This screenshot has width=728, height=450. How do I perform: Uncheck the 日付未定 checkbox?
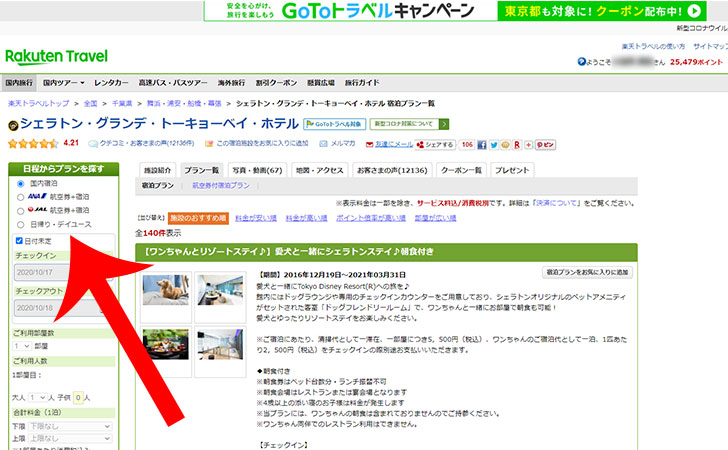(x=19, y=241)
